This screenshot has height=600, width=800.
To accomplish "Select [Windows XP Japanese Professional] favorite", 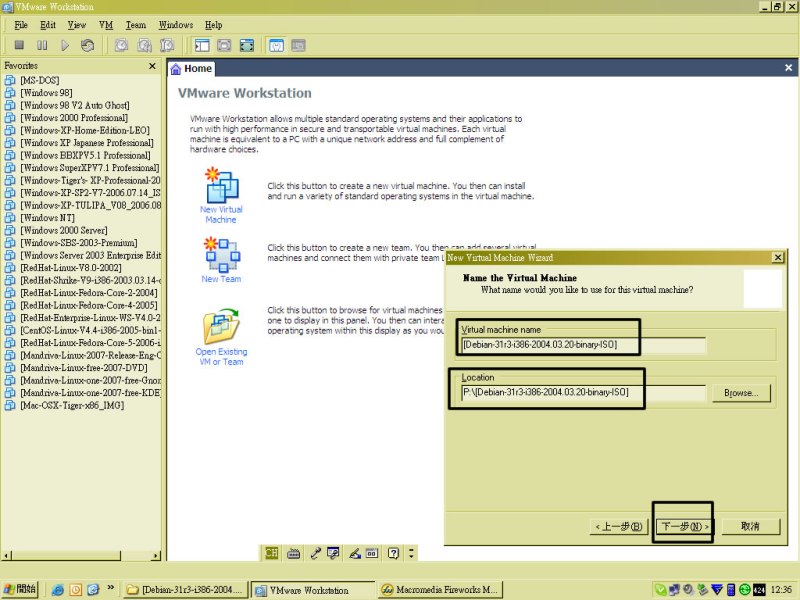I will (x=87, y=143).
